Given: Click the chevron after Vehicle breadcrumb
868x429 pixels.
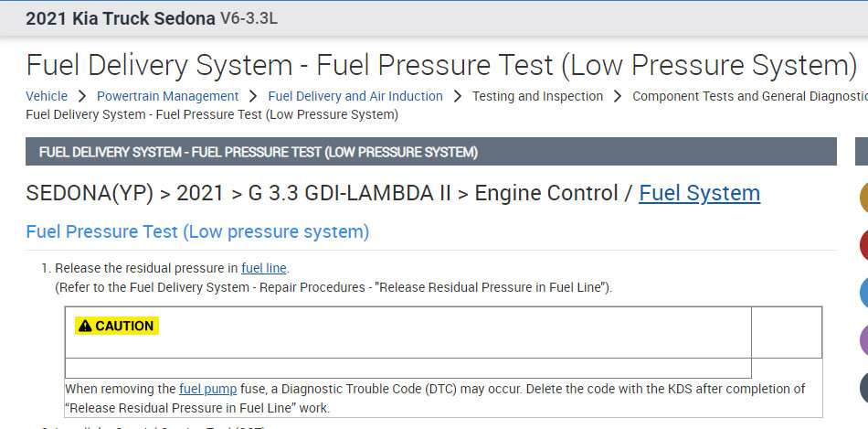Looking at the screenshot, I should click(x=82, y=96).
